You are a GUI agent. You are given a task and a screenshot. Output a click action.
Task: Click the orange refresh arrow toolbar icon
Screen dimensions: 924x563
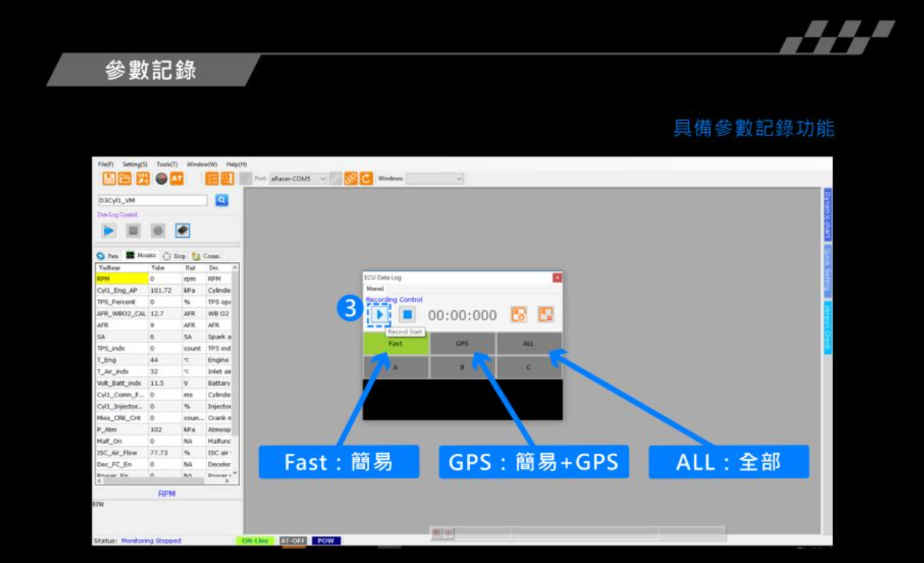(x=366, y=178)
